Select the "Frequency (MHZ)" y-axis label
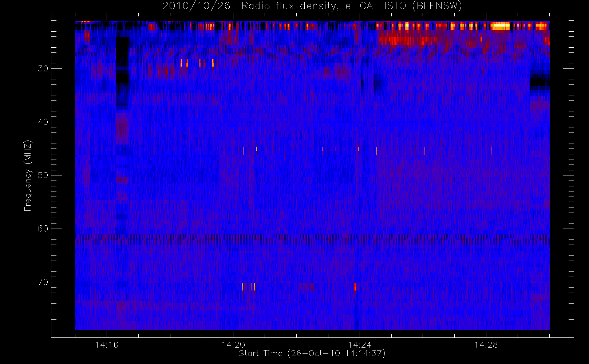 pos(28,175)
